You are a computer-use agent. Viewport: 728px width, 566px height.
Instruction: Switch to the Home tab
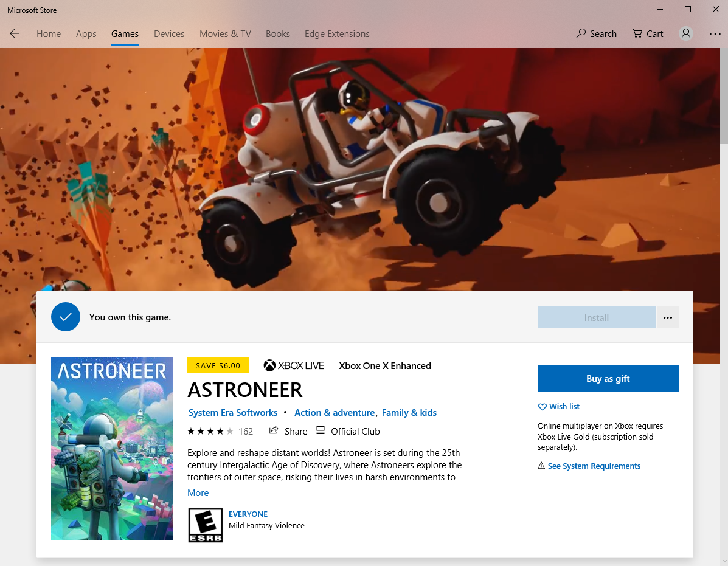[49, 34]
